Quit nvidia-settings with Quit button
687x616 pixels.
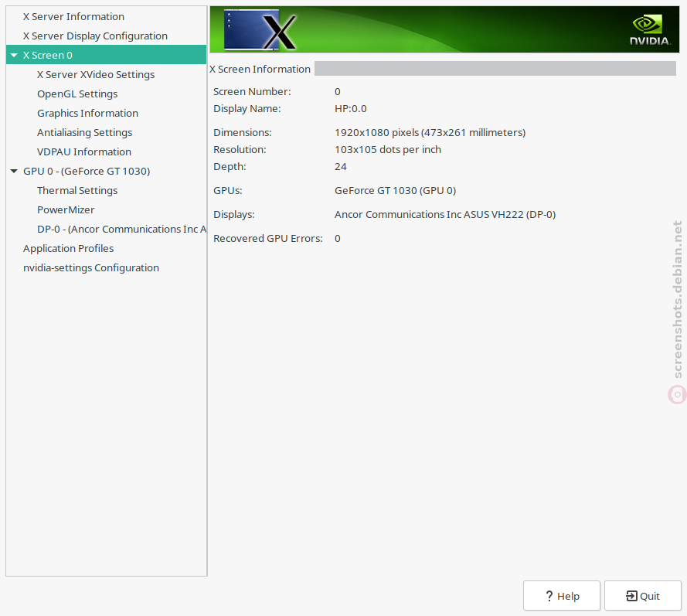pyautogui.click(x=643, y=596)
